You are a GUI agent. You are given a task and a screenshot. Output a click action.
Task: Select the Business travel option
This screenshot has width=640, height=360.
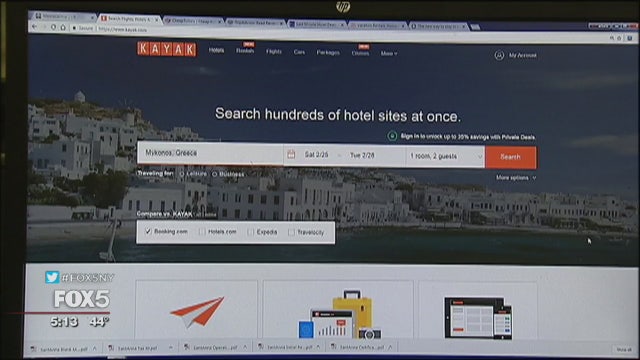pos(214,174)
